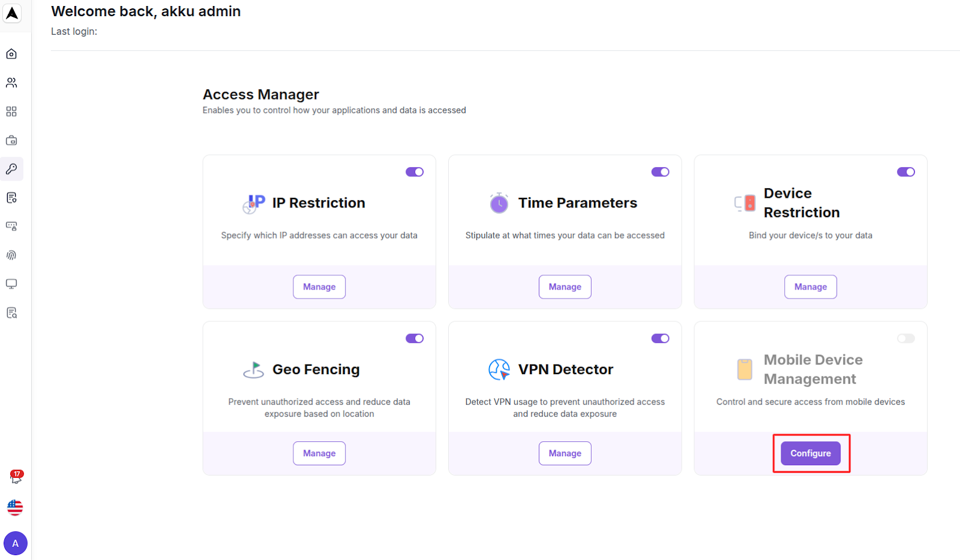Open the US flag language selector

15,507
